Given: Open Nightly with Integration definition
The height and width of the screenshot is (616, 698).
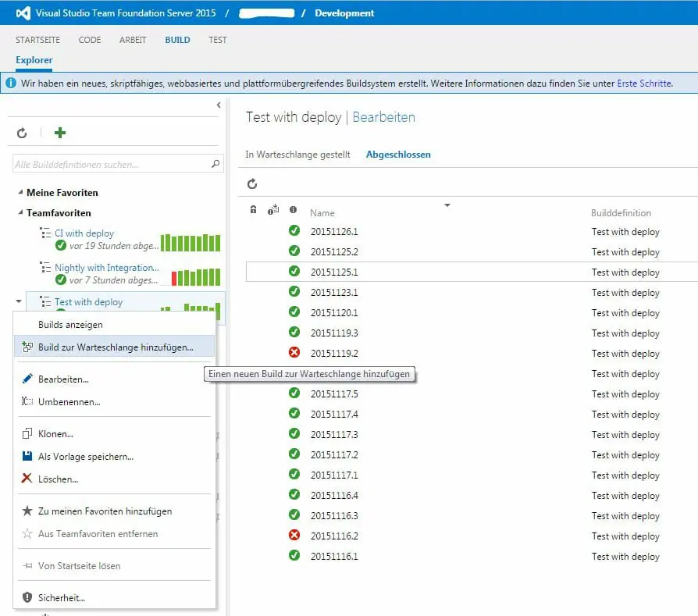Looking at the screenshot, I should (x=107, y=267).
